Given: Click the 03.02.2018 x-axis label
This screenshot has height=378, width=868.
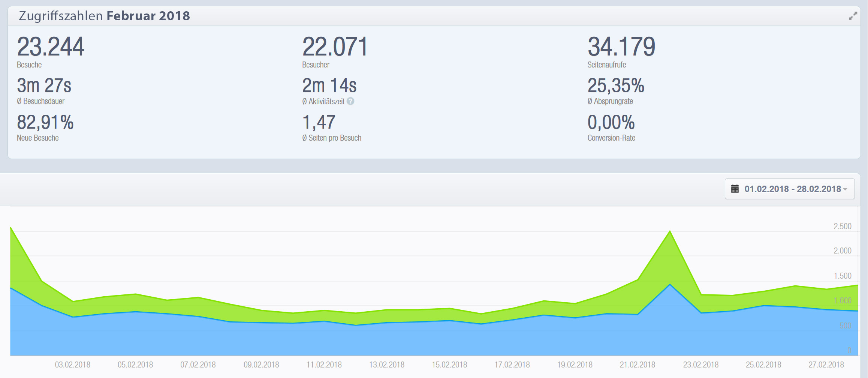Looking at the screenshot, I should coord(73,364).
